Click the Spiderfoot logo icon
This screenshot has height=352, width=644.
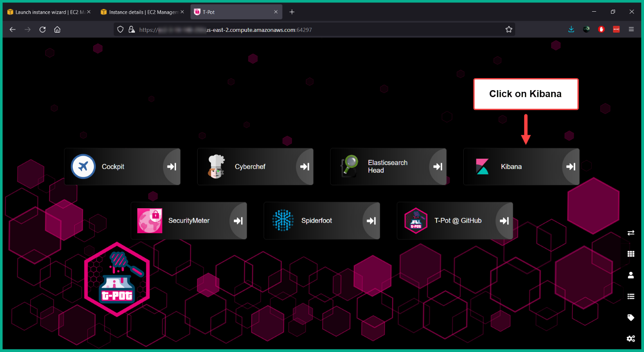[283, 220]
